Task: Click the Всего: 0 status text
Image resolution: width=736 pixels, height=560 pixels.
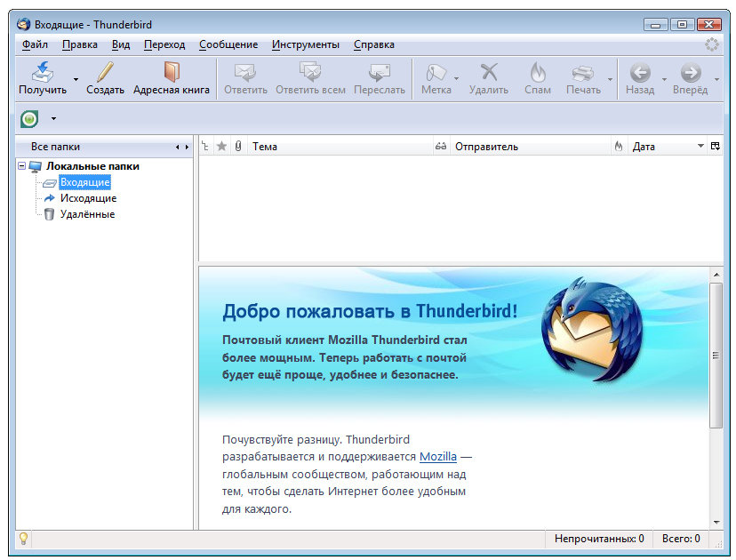Action: tap(681, 539)
